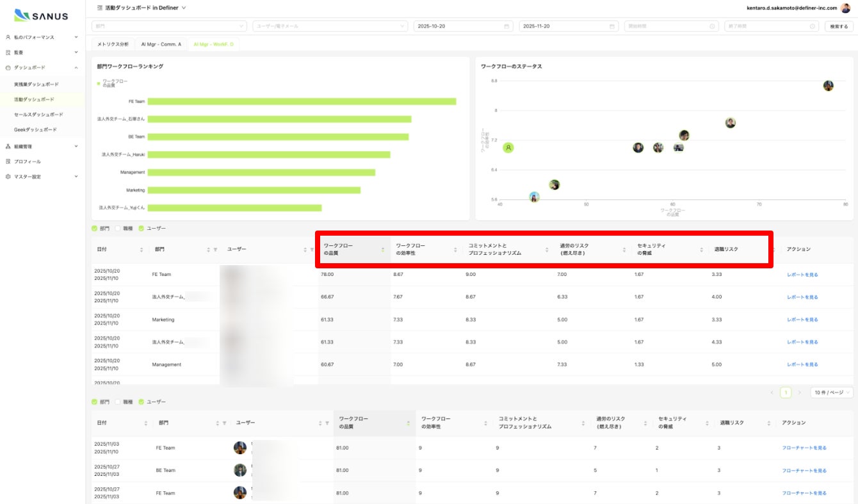Image resolution: width=858 pixels, height=504 pixels.
Task: Click the clock icon in 開始時間 field
Action: coord(713,26)
